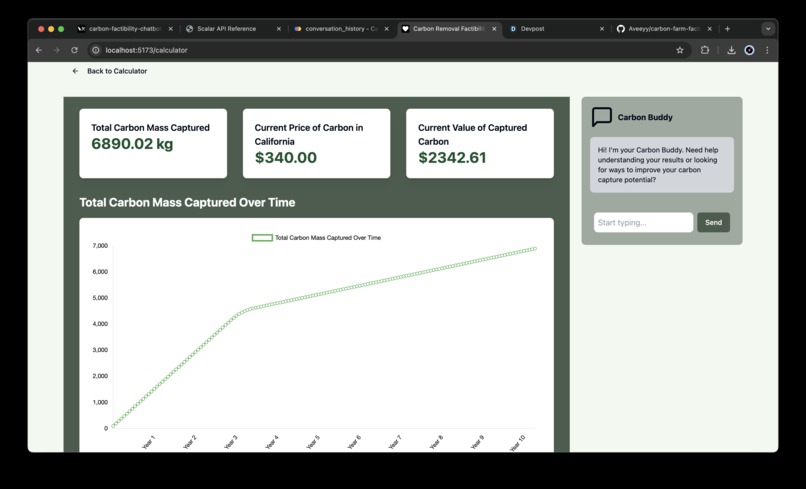
Task: Click the $340.00 carbon price value
Action: click(x=286, y=157)
